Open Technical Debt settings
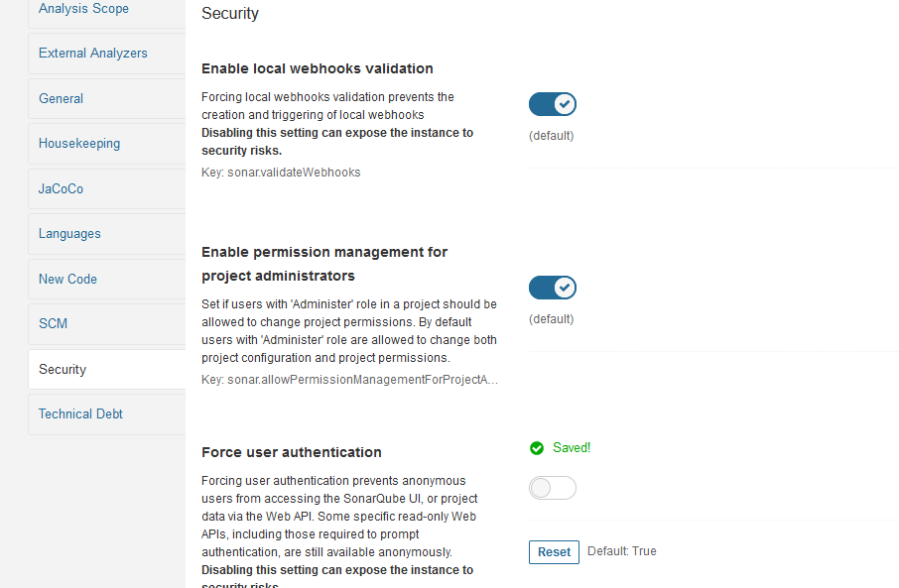Image resolution: width=899 pixels, height=588 pixels. [x=80, y=414]
